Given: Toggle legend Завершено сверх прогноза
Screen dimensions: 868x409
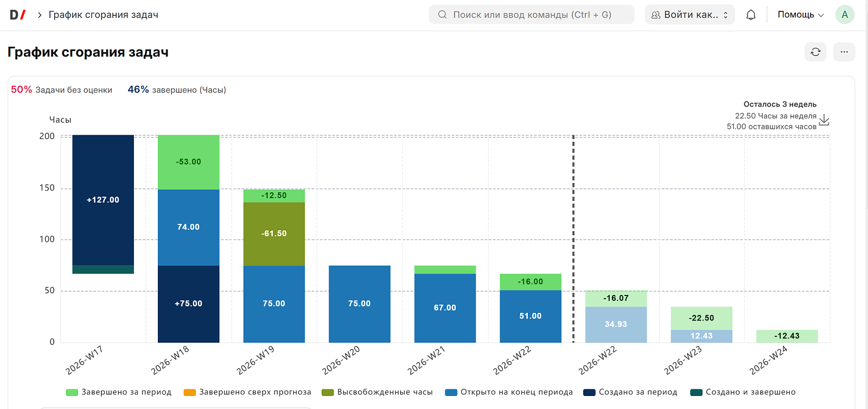Looking at the screenshot, I should tap(247, 392).
